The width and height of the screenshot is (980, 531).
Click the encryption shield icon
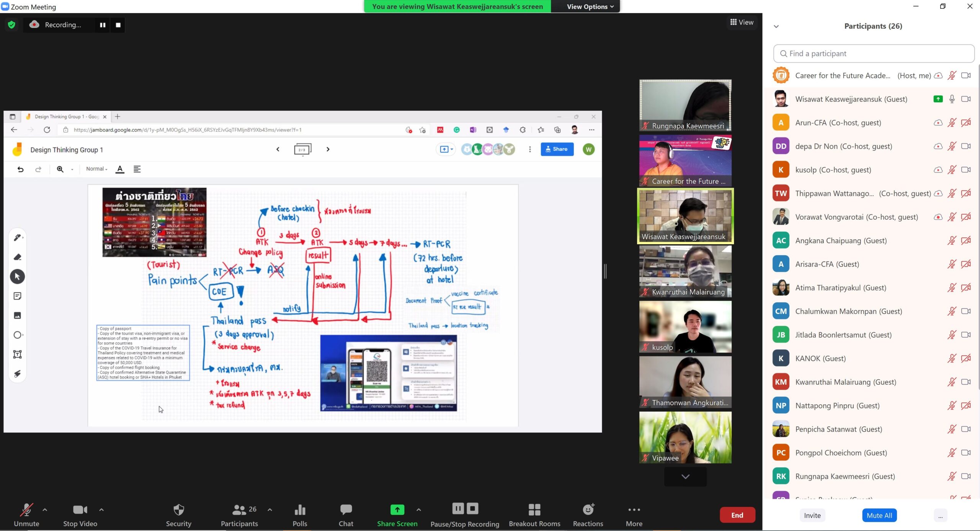[11, 25]
